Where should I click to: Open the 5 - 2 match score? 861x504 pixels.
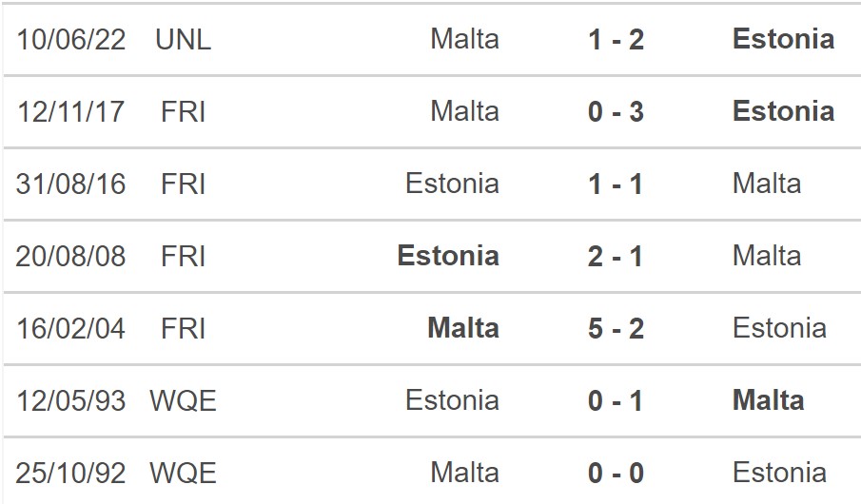point(616,328)
